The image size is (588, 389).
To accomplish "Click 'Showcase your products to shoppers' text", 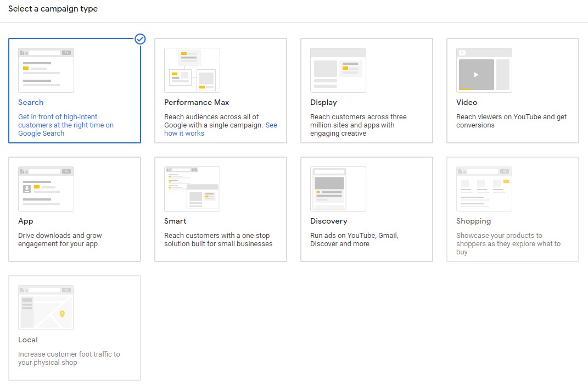I will 508,244.
